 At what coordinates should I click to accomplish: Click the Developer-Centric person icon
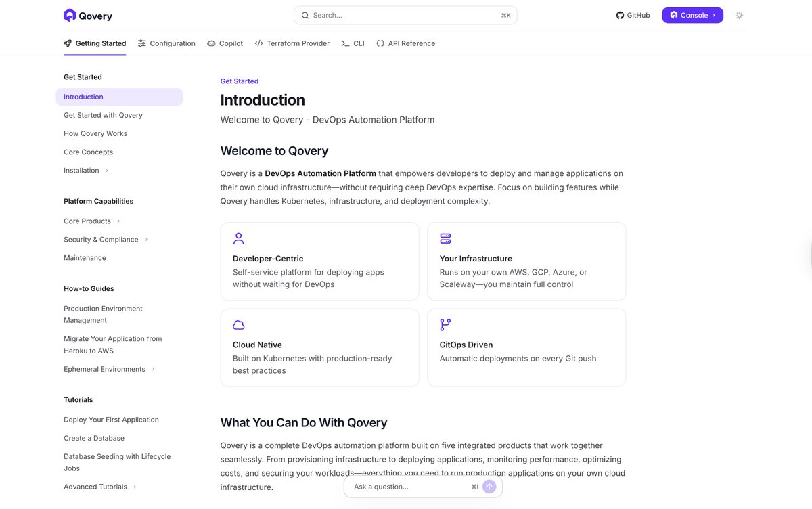239,238
